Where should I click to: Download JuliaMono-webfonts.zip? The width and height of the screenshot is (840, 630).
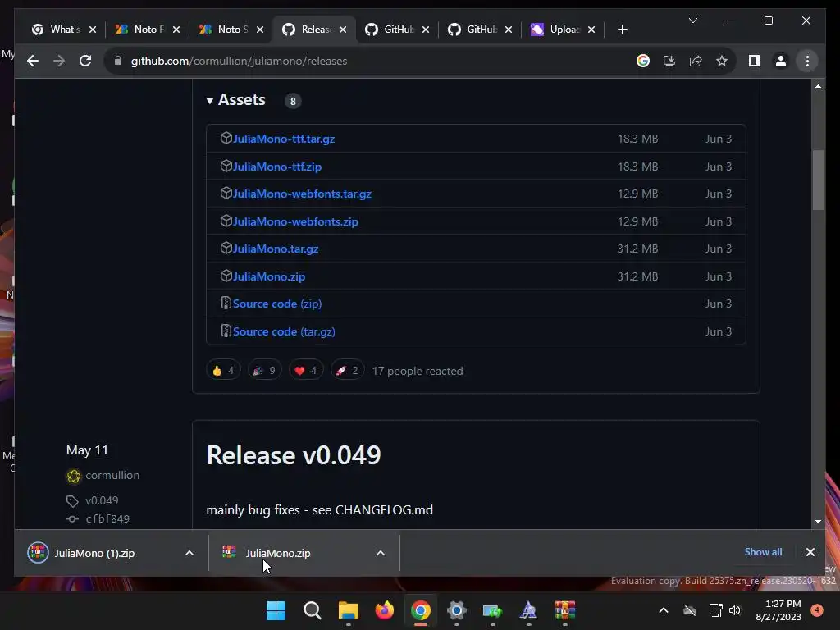[295, 221]
